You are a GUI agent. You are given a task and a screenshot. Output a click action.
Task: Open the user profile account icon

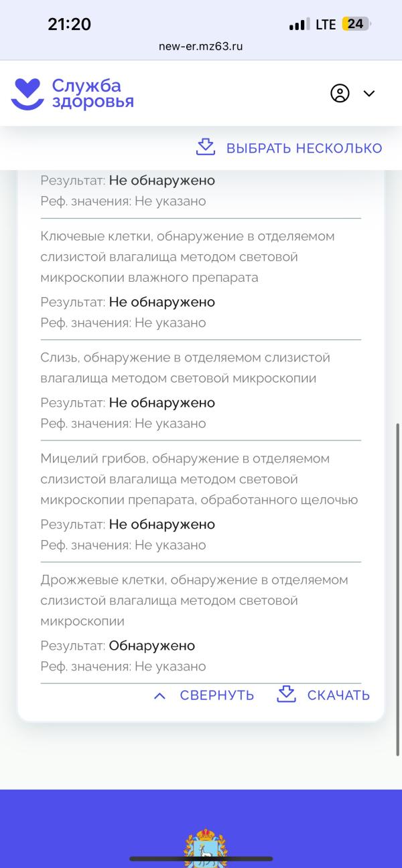(x=340, y=93)
